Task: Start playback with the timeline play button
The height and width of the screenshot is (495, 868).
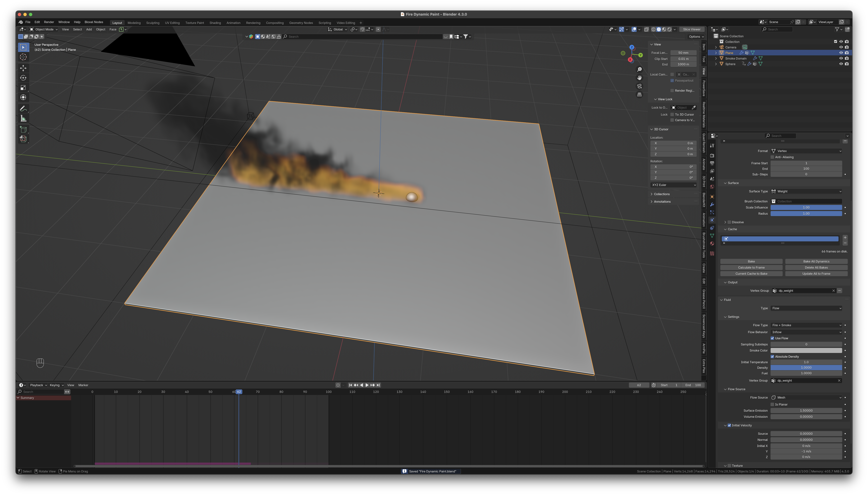Action: (367, 385)
